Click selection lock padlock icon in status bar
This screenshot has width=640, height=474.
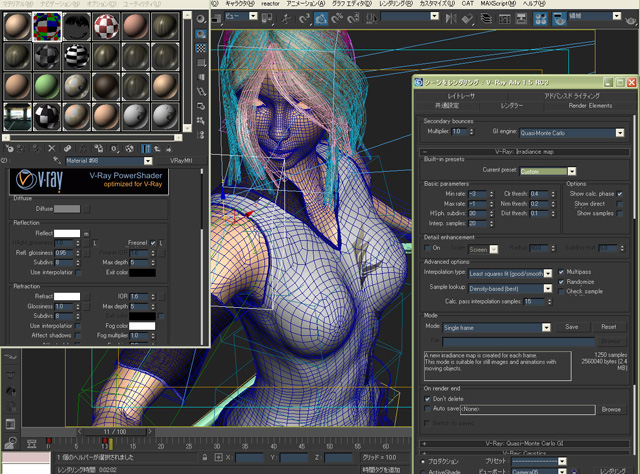tap(205, 457)
